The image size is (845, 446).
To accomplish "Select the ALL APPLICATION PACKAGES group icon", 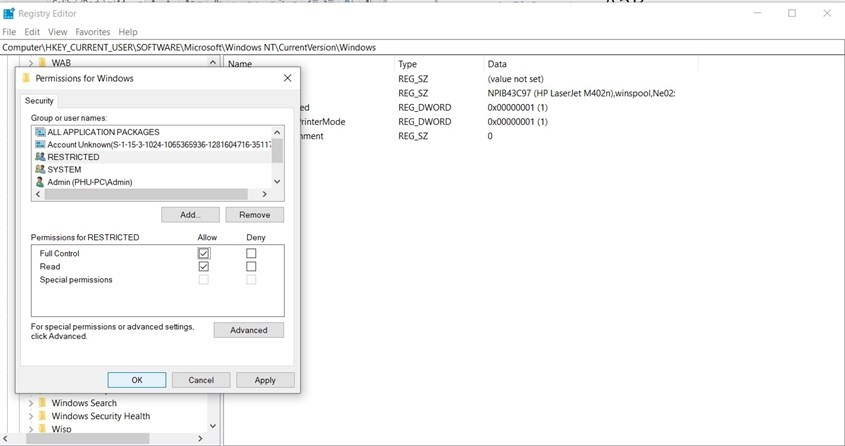I will 40,132.
